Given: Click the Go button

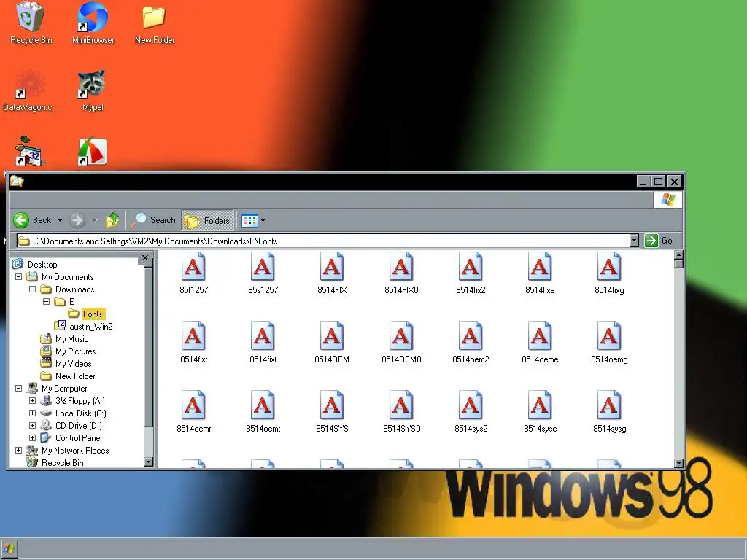Looking at the screenshot, I should [659, 241].
